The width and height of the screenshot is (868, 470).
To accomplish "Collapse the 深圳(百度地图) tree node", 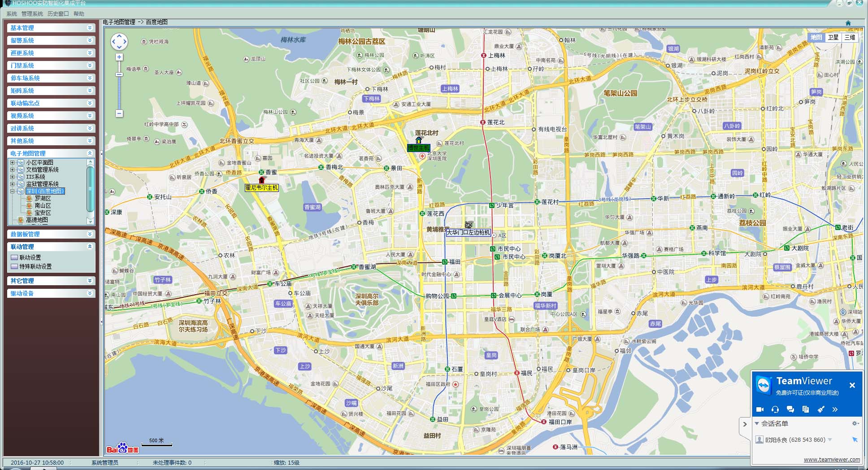I will (13, 191).
